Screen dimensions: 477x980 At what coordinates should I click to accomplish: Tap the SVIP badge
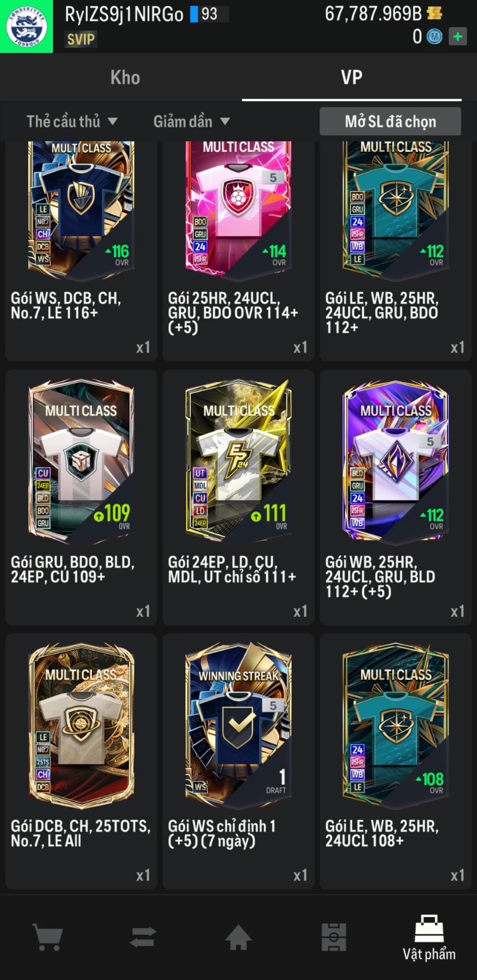click(x=81, y=39)
